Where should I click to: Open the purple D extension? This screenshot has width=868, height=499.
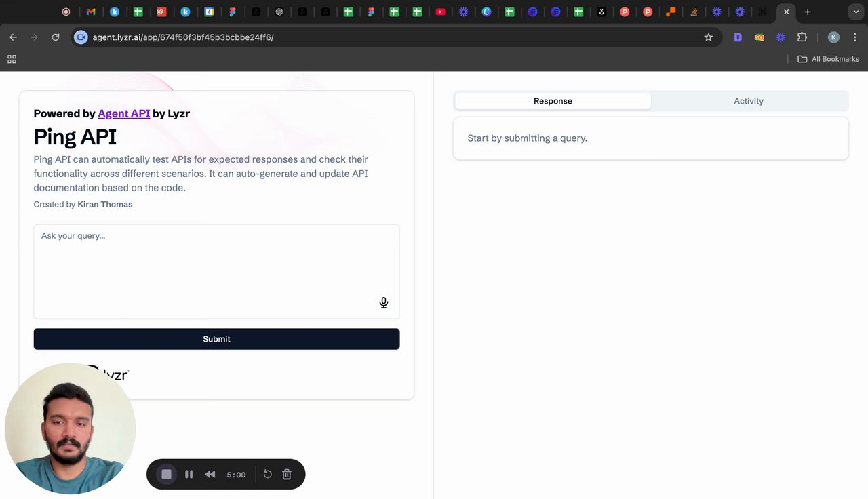[x=738, y=37]
